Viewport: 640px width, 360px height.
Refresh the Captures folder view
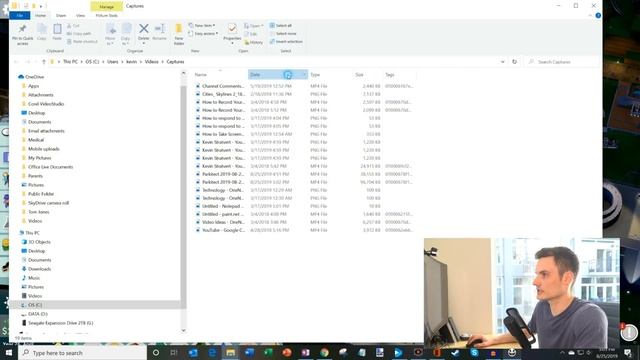pyautogui.click(x=514, y=62)
